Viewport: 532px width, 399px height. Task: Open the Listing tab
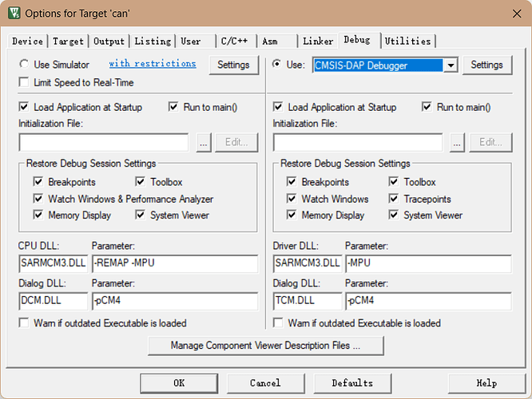point(153,41)
